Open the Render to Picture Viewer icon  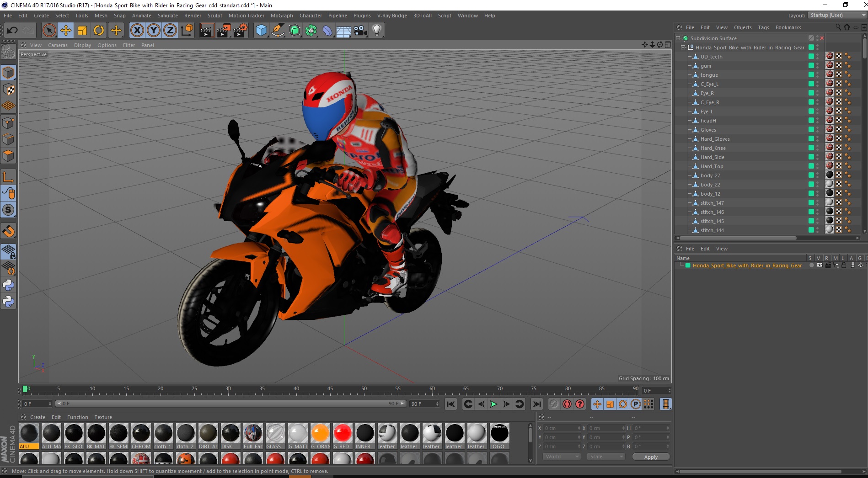tap(224, 31)
